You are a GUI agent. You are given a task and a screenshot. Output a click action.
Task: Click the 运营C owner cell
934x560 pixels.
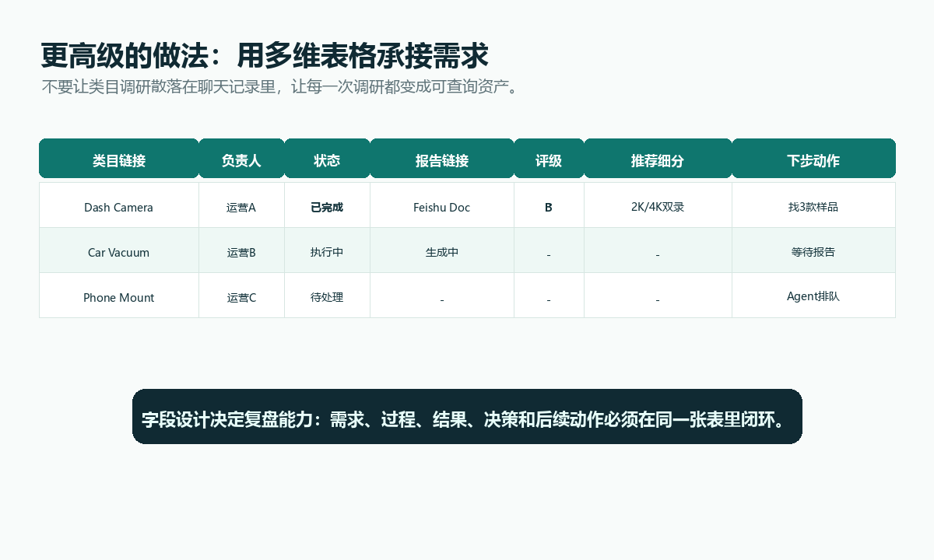tap(241, 296)
